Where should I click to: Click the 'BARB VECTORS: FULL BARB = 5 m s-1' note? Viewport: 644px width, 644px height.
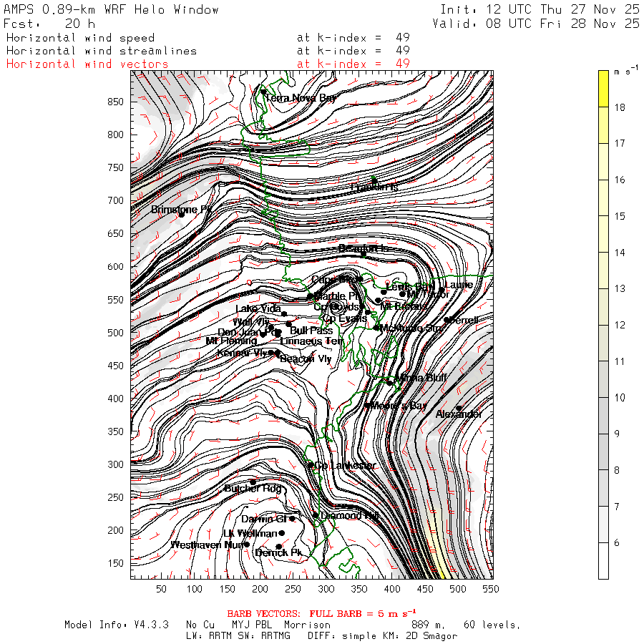321,613
